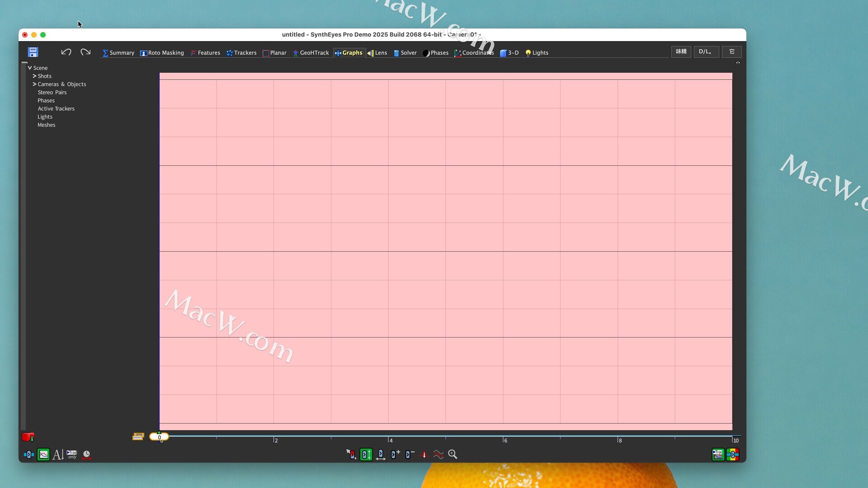Open the 3-D room tab

coord(509,53)
